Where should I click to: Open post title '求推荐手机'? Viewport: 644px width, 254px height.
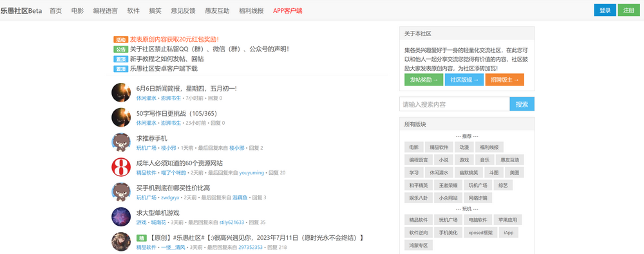[152, 138]
